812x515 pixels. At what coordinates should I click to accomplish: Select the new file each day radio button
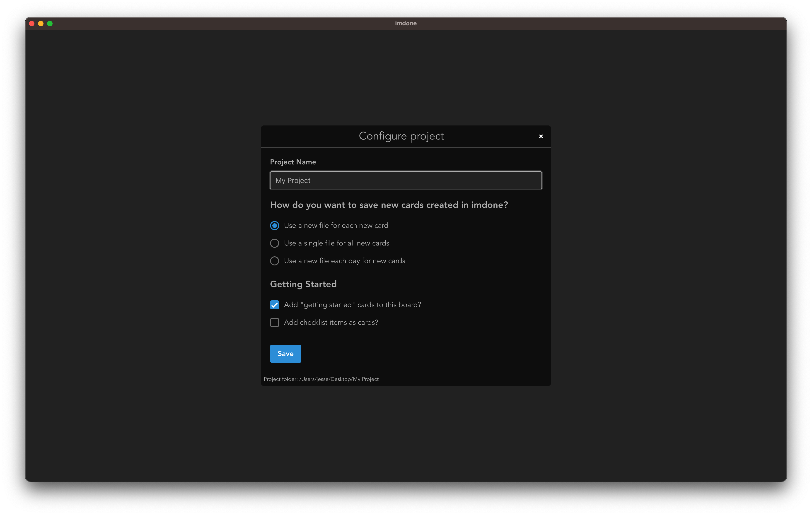pyautogui.click(x=275, y=261)
